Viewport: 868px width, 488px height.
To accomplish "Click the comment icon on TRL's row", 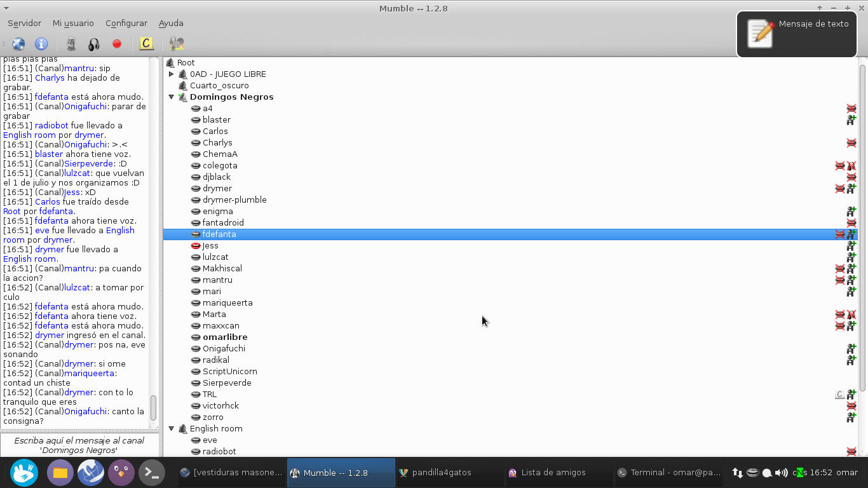I will [x=840, y=394].
